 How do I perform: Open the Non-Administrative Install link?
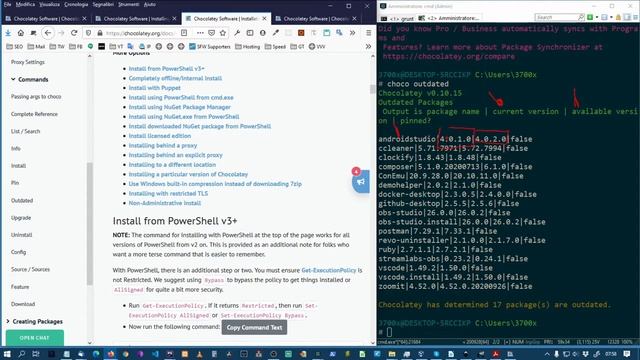(164, 203)
